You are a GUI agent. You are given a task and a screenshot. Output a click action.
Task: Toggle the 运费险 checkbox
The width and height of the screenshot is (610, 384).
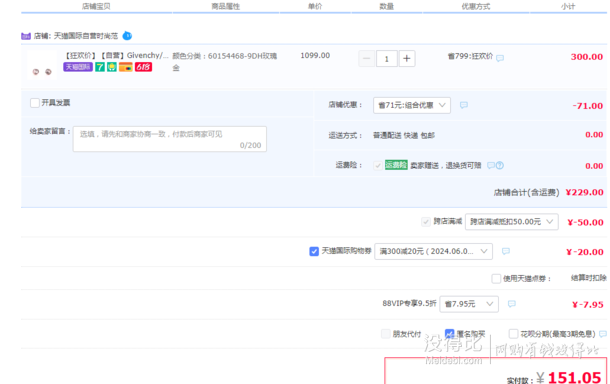pyautogui.click(x=377, y=165)
